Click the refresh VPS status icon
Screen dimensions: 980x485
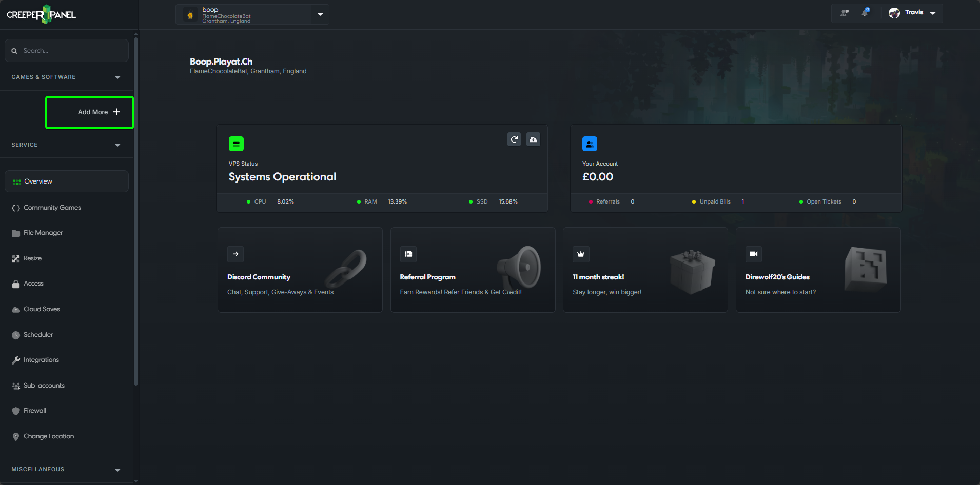point(514,139)
